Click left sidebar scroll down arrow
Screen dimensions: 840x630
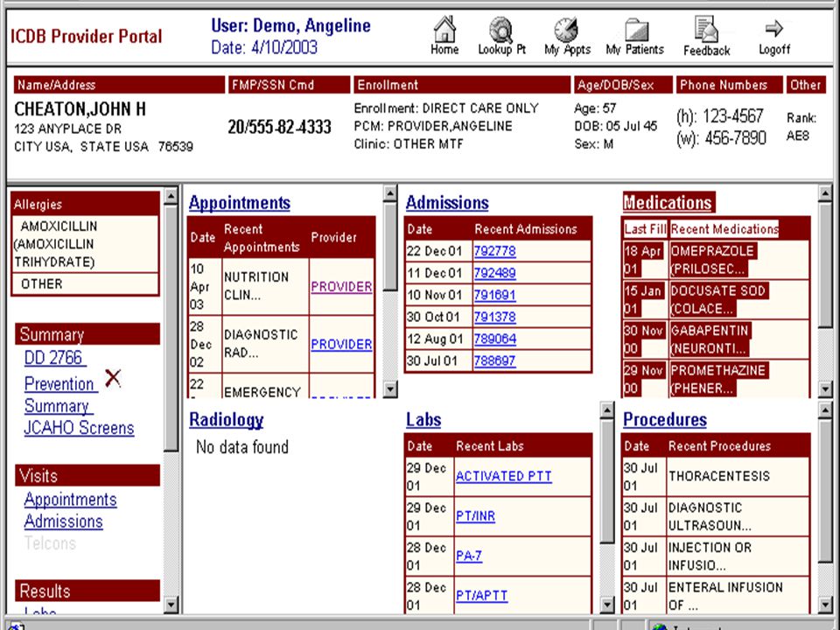[x=171, y=605]
